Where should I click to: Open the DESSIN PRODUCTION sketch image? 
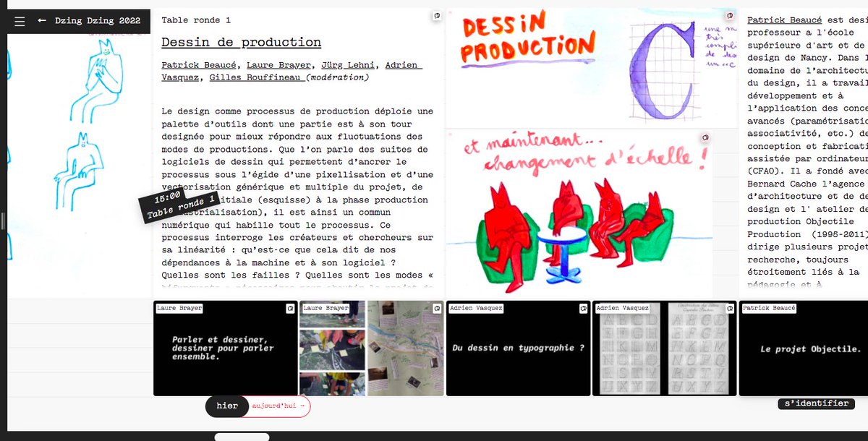592,69
